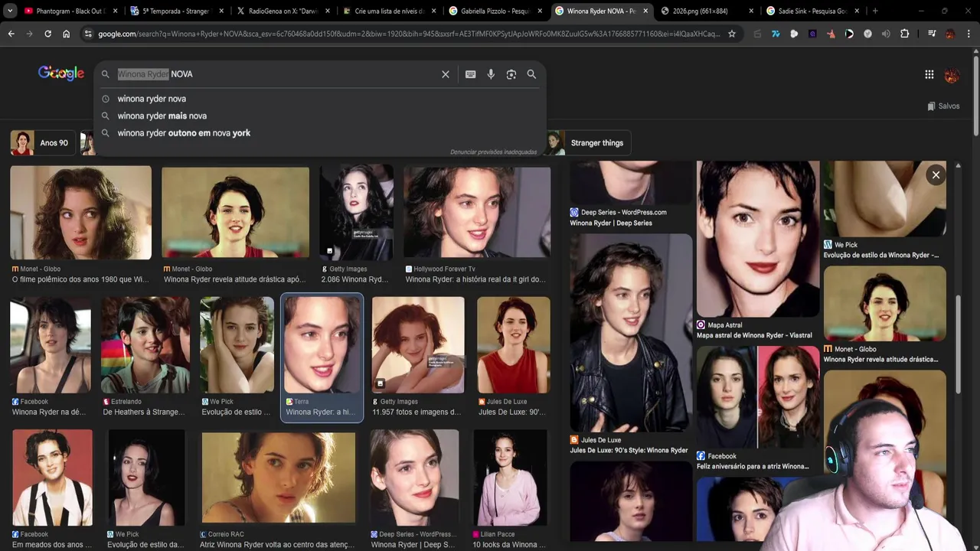Open Getty Images '11.957 fotos e imagens' result
The image size is (980, 551).
418,345
